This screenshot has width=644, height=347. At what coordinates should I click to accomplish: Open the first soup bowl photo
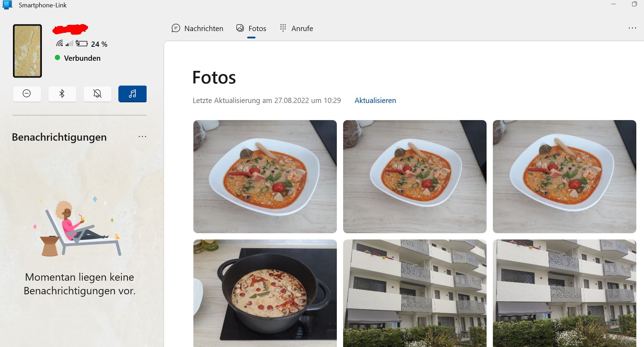pos(265,177)
